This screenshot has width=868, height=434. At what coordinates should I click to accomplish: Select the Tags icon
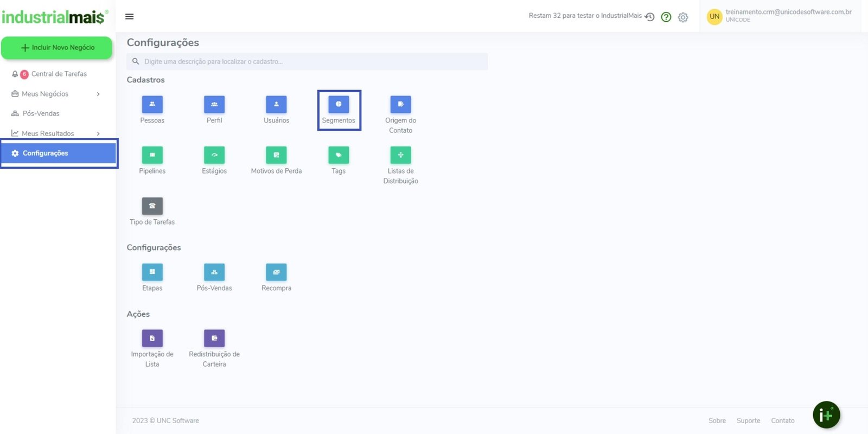point(339,155)
